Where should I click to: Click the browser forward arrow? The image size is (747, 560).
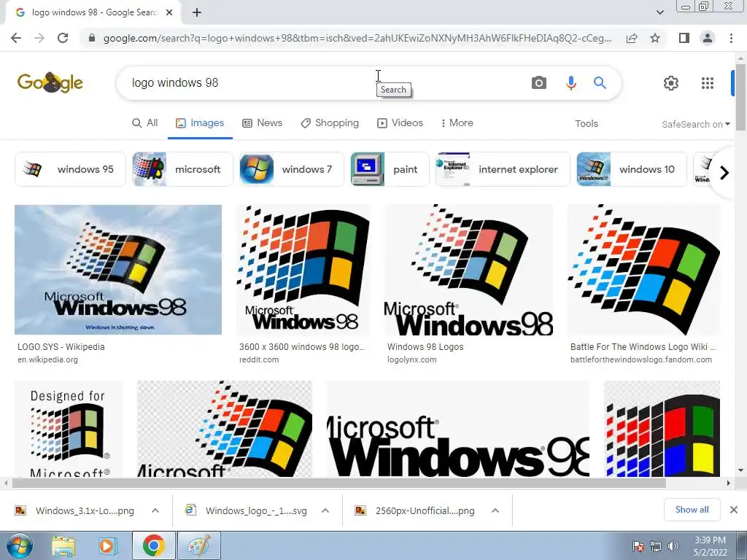tap(39, 38)
